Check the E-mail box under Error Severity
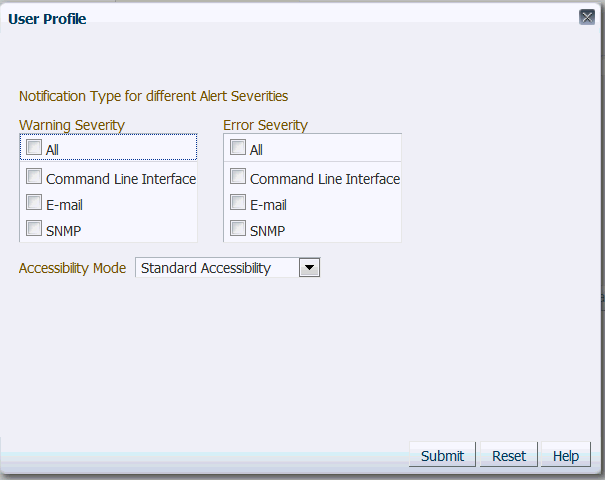This screenshot has width=605, height=480. [x=238, y=202]
